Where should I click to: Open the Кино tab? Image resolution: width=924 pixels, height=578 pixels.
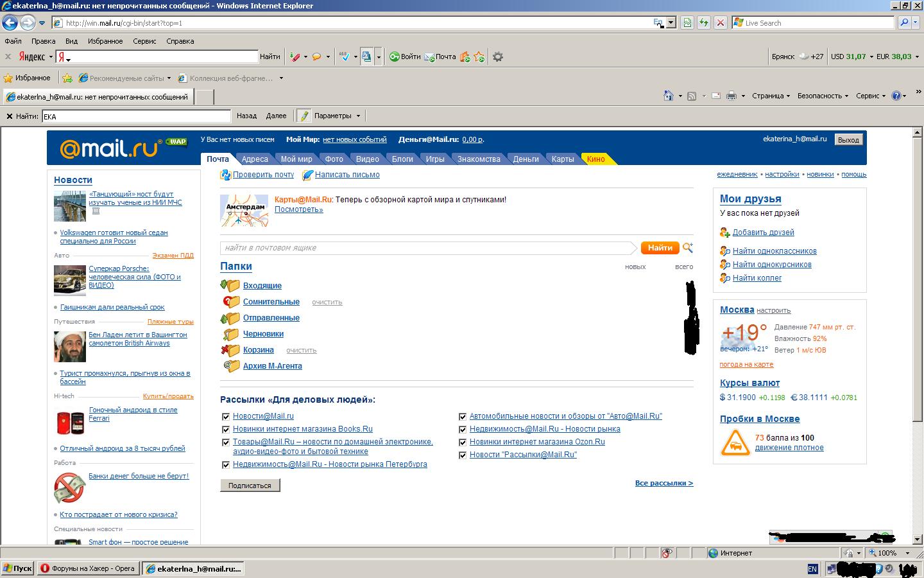596,159
